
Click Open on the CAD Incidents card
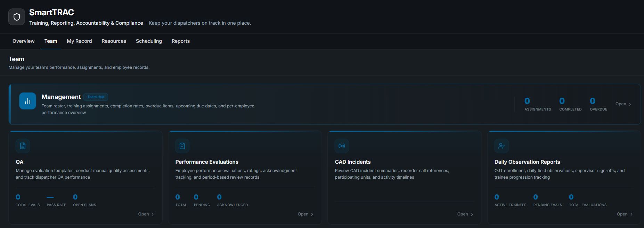pyautogui.click(x=465, y=214)
